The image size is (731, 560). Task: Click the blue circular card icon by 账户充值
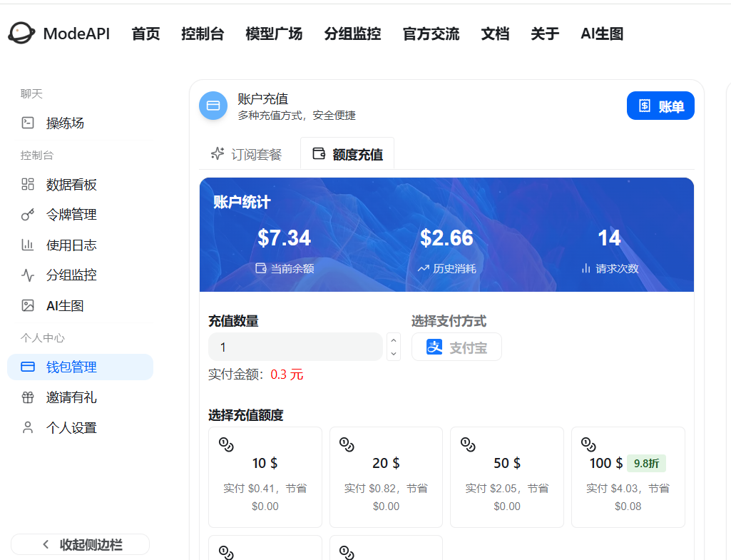point(213,106)
